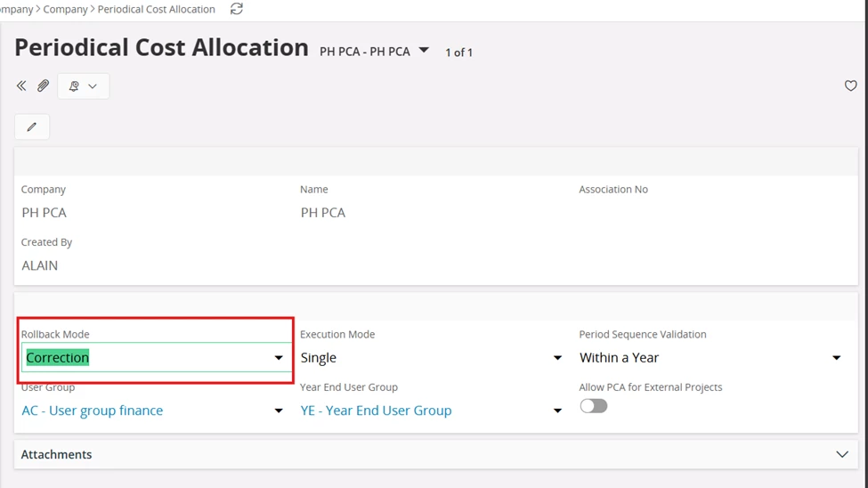
Task: Open attachments with the paperclip icon
Action: click(44, 85)
